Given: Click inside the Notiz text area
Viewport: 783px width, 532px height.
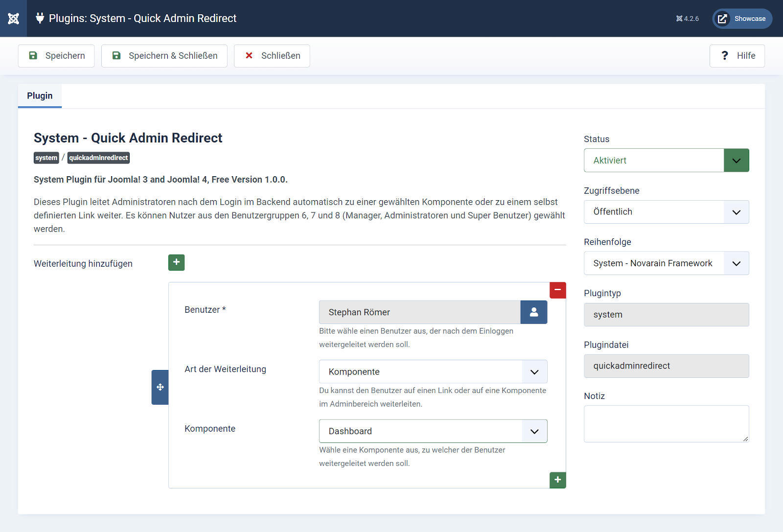Looking at the screenshot, I should click(666, 423).
